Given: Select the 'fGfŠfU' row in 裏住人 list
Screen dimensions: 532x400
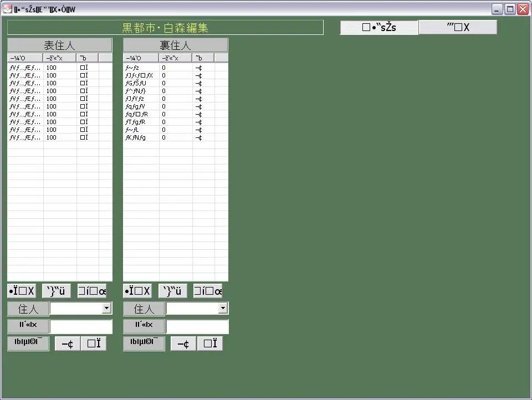Looking at the screenshot, I should pyautogui.click(x=176, y=83).
